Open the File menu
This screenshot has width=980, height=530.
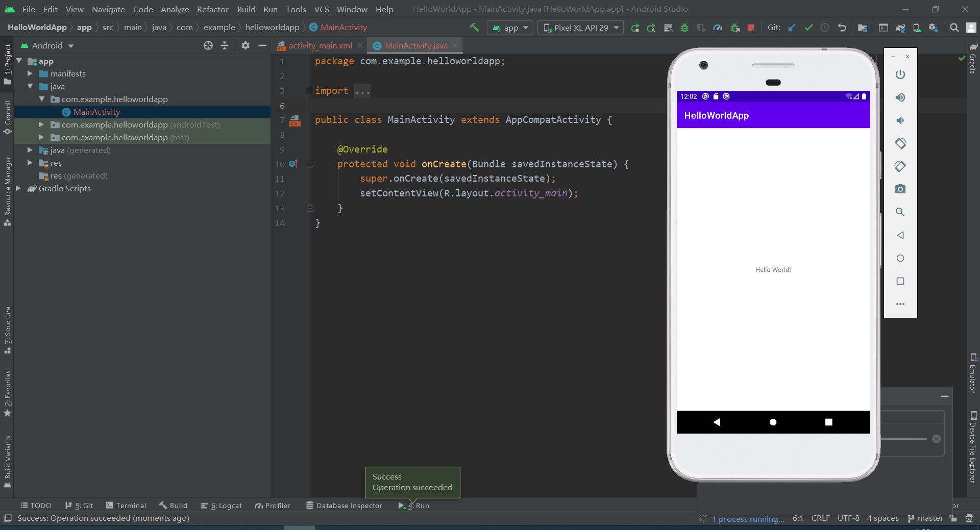coord(29,9)
